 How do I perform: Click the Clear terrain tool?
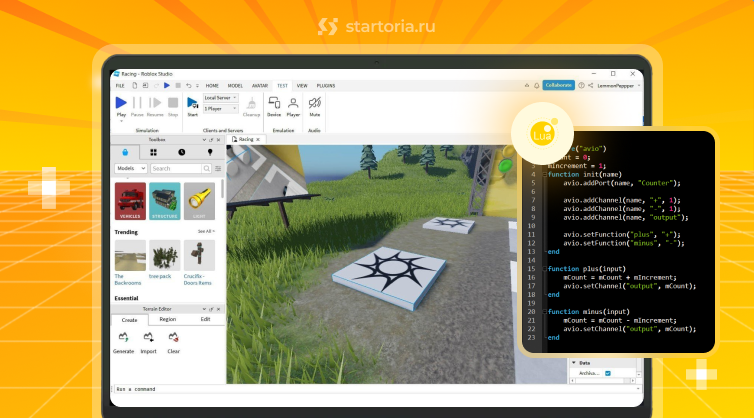pyautogui.click(x=174, y=342)
